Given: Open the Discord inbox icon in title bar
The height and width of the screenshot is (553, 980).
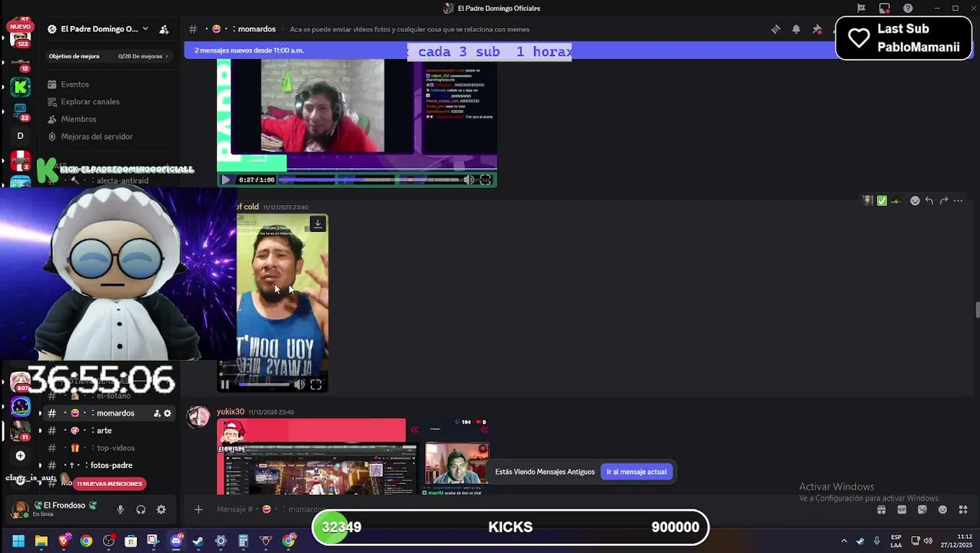Looking at the screenshot, I should [x=885, y=8].
